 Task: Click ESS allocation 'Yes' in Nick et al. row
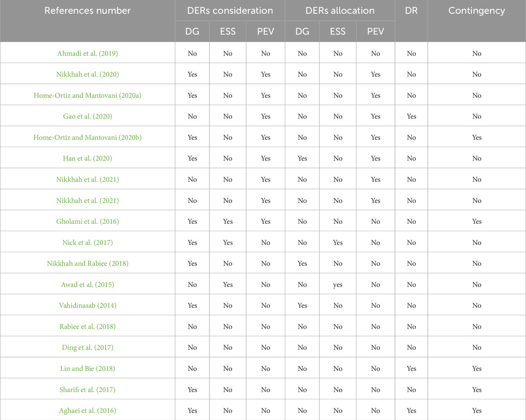coord(338,243)
